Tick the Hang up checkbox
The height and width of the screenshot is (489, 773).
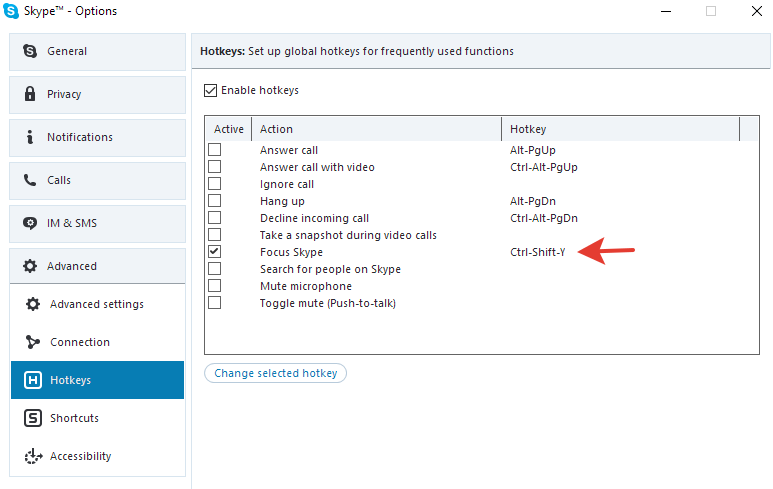(214, 201)
